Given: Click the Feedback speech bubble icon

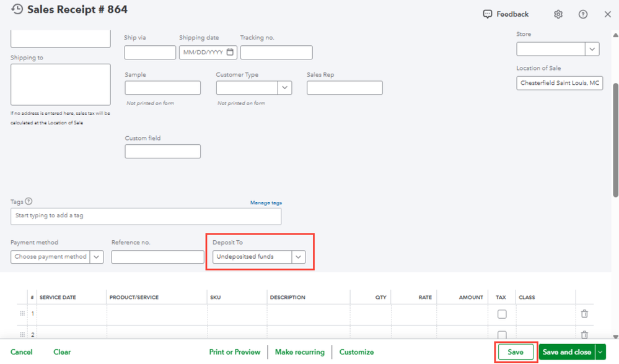Looking at the screenshot, I should click(488, 14).
